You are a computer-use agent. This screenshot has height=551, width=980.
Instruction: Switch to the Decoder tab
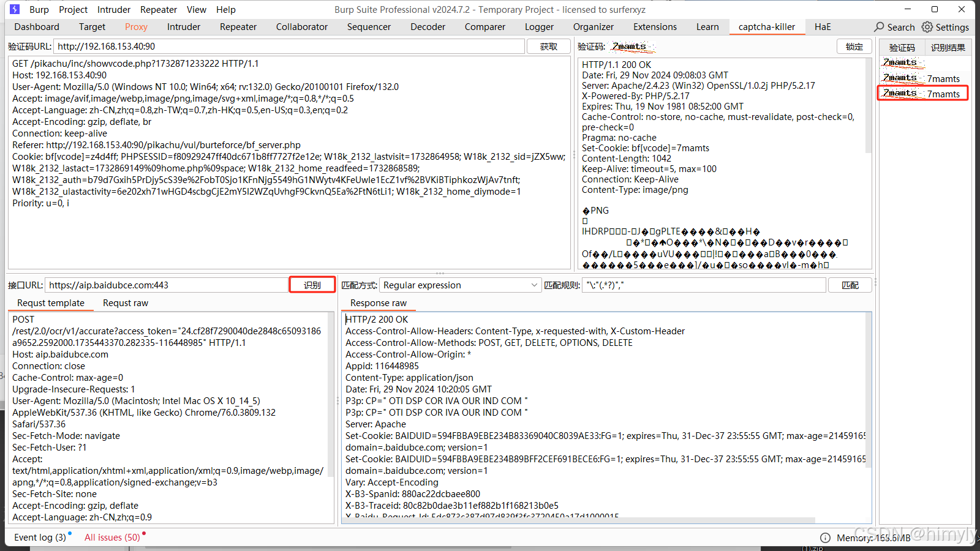click(428, 27)
